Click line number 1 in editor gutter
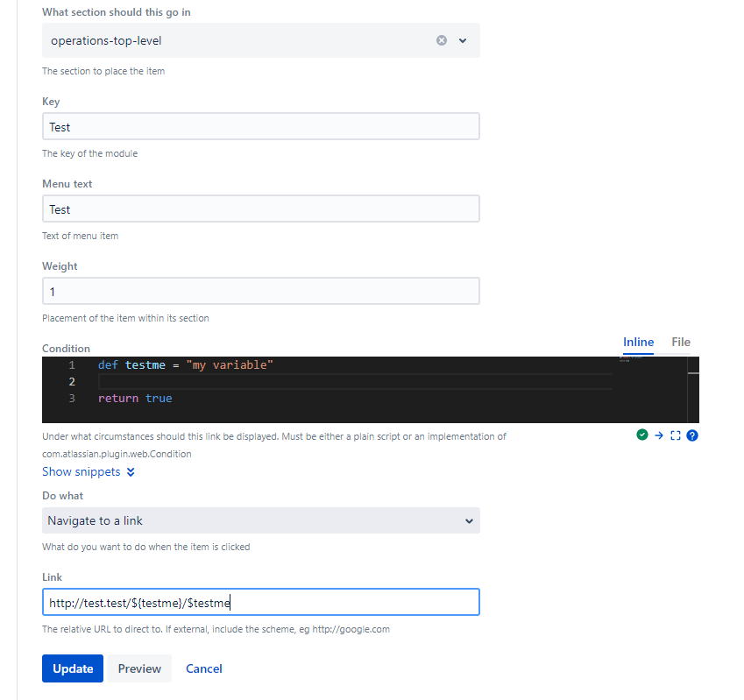 [72, 365]
